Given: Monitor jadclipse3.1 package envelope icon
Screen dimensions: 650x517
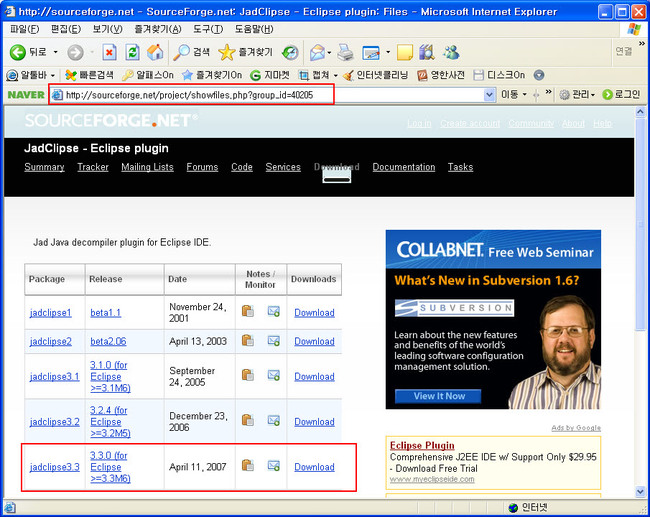Looking at the screenshot, I should (x=274, y=375).
